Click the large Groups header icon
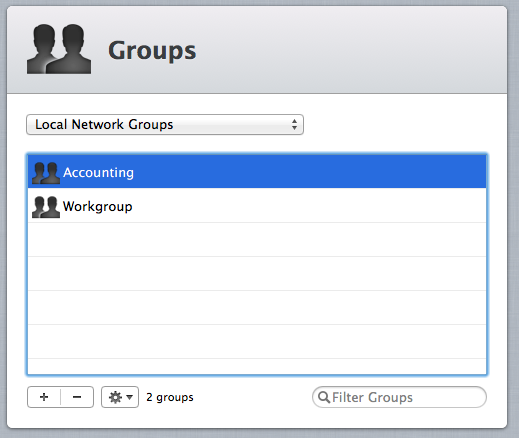519x438 pixels. [x=59, y=49]
